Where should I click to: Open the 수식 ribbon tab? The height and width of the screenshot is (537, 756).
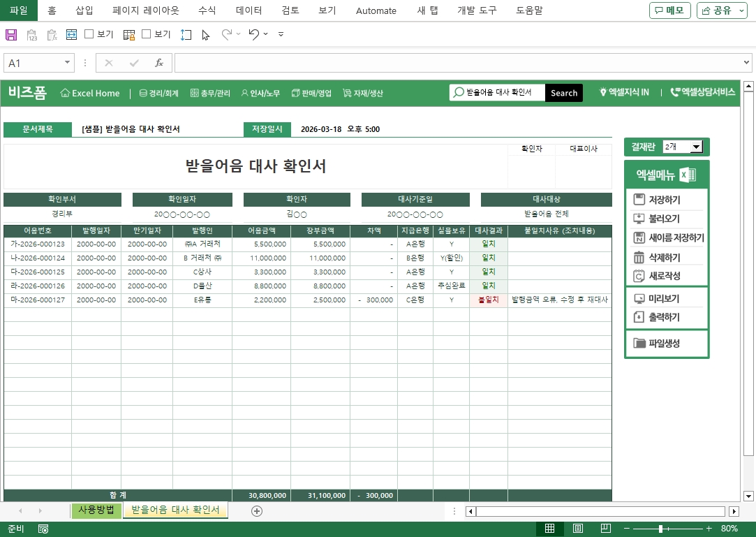(207, 10)
